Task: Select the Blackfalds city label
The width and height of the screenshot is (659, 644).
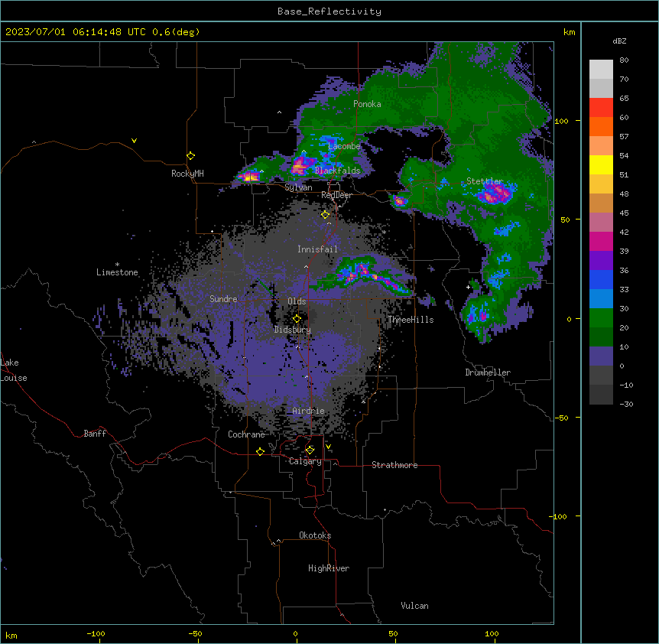Action: pos(337,171)
